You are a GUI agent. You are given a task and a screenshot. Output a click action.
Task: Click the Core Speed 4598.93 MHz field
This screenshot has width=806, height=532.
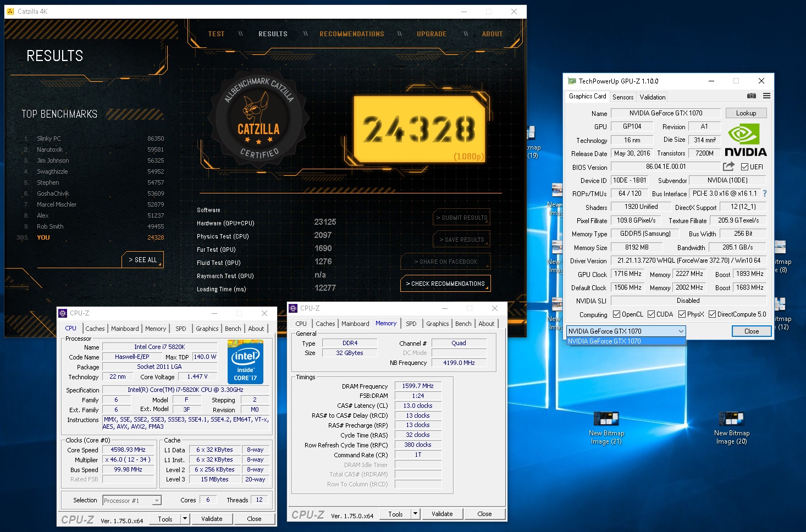[128, 450]
